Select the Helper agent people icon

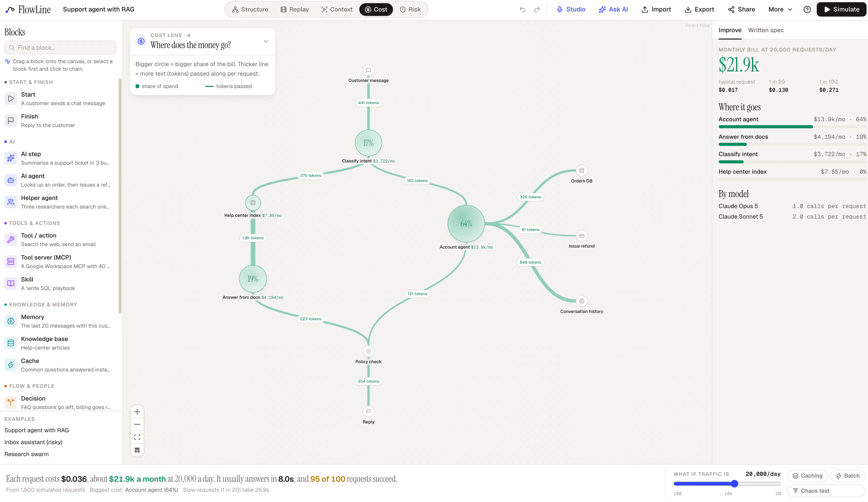[x=11, y=202]
